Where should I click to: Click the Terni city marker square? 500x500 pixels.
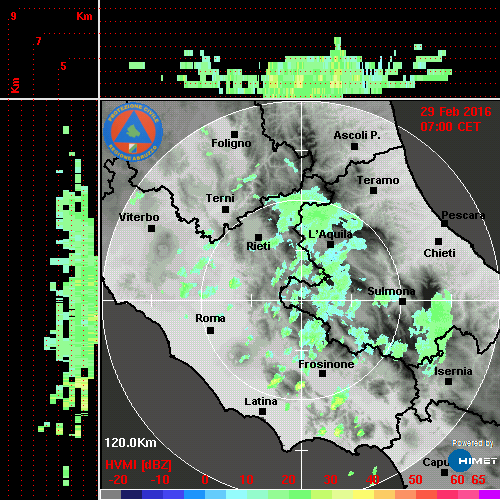226,210
